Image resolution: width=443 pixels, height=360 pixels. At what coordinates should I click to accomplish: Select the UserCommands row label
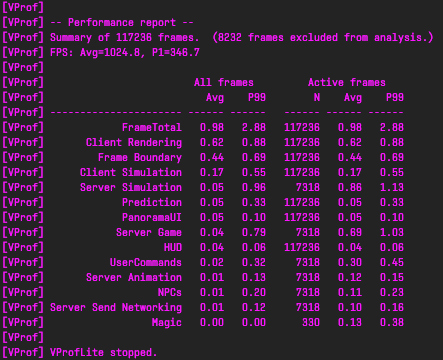(146, 262)
